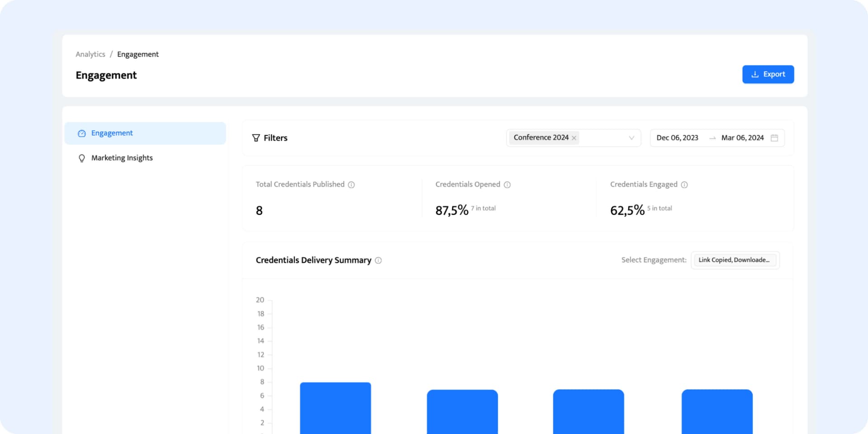Screen dimensions: 868x434
Task: Open the Marketing Insights section
Action: tap(122, 158)
